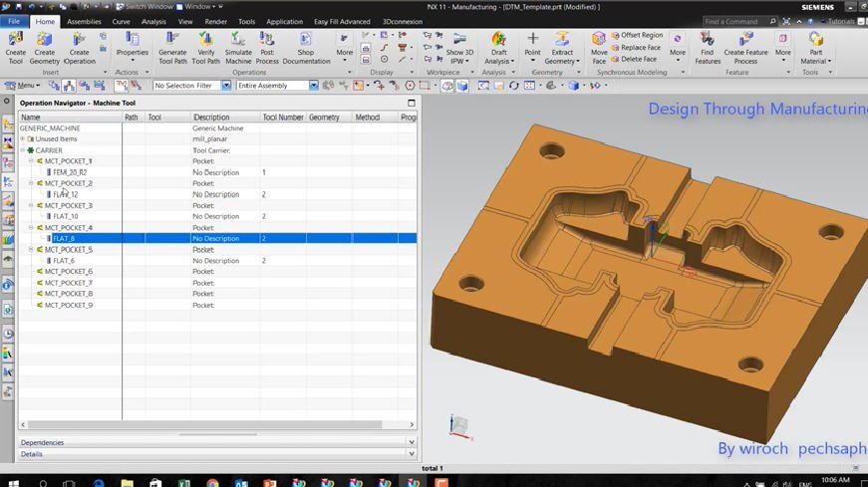Open Simulate Machine
868x487 pixels.
pos(238,48)
